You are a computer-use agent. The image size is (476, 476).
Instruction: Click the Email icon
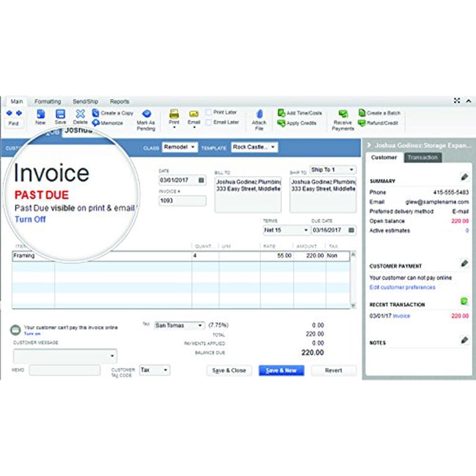coord(193,115)
